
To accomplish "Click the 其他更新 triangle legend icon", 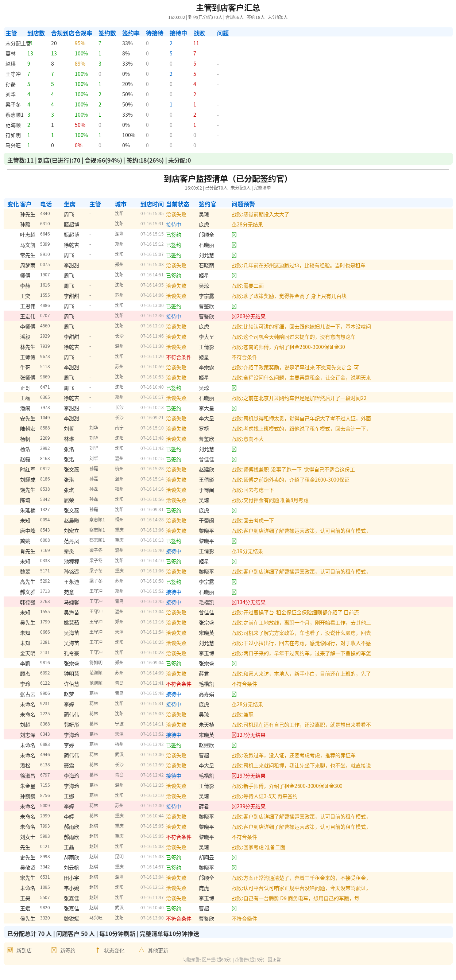I will [142, 950].
